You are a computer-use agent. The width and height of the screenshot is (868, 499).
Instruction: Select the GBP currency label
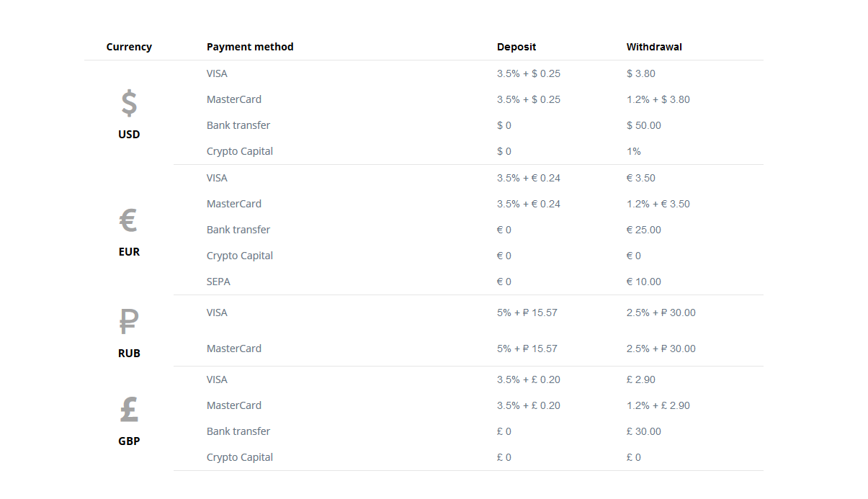point(129,441)
